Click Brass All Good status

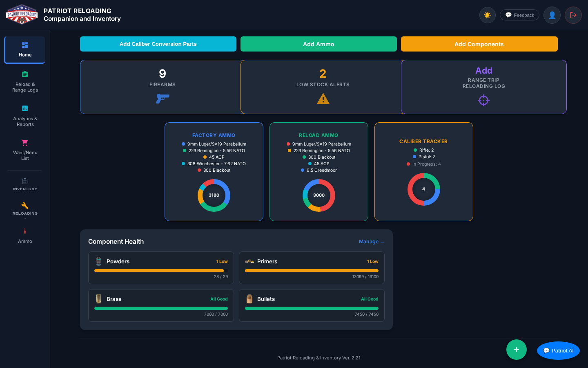(x=219, y=299)
